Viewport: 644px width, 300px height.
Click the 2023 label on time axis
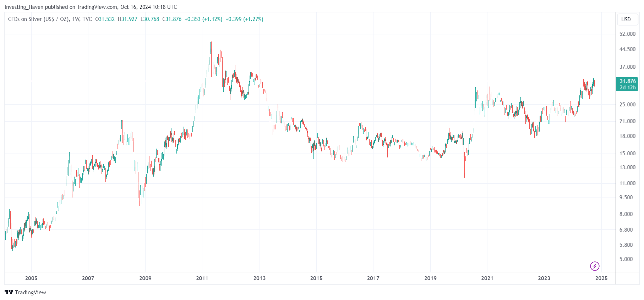point(544,278)
